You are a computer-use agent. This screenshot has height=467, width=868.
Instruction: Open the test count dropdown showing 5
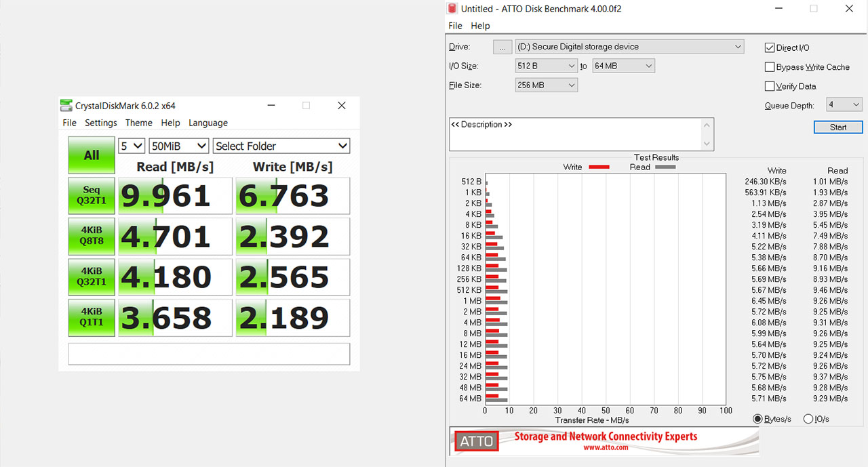(132, 146)
